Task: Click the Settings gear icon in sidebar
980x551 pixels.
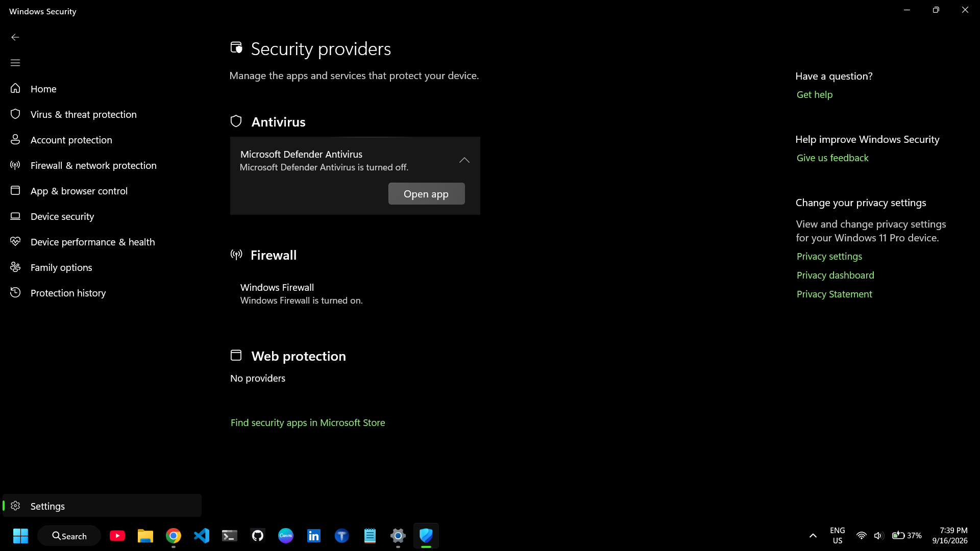Action: pos(15,506)
